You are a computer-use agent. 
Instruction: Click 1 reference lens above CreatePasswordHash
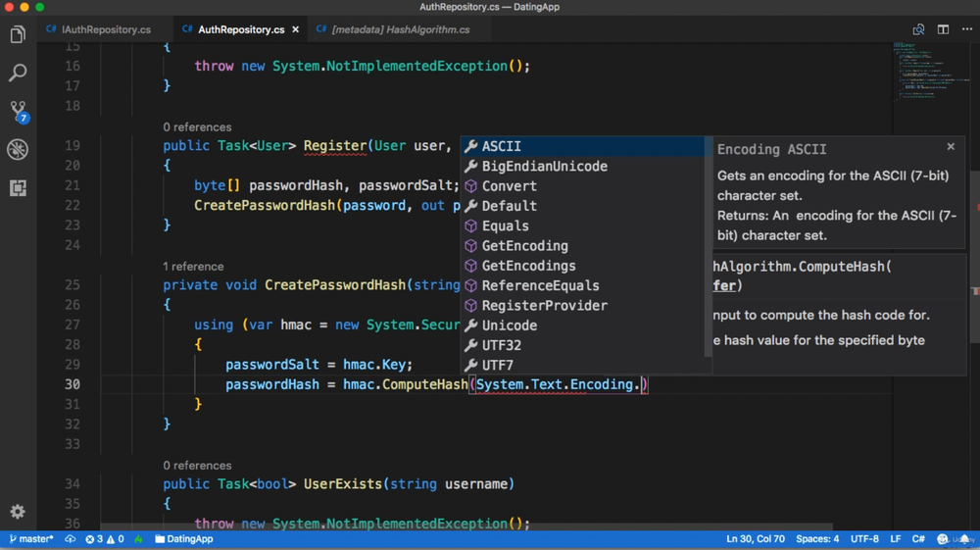(x=193, y=267)
